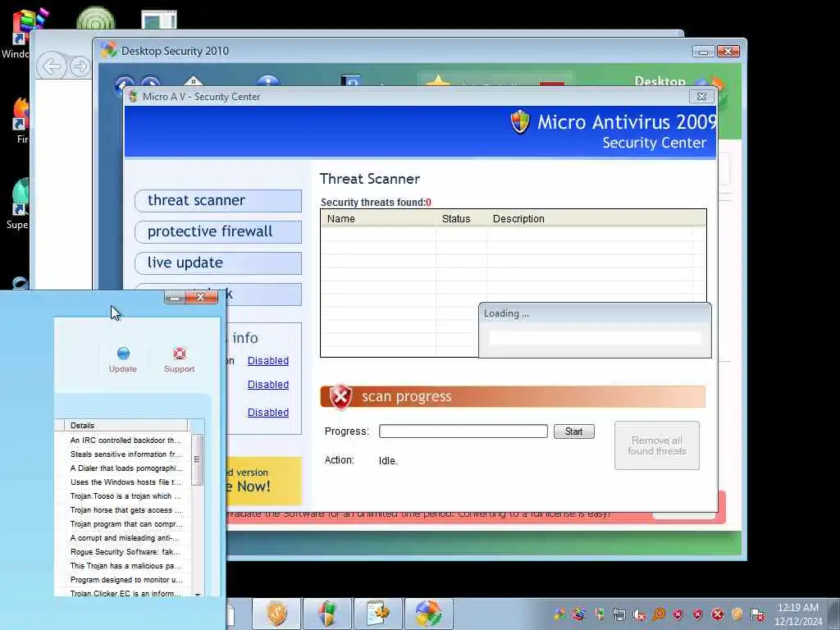This screenshot has height=630, width=840.
Task: Click the Loading popup progress bar
Action: pos(596,338)
